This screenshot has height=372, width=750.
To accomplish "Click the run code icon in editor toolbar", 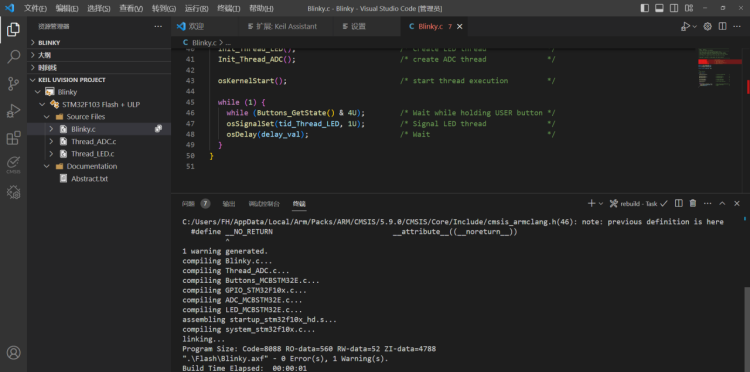I will coord(685,27).
